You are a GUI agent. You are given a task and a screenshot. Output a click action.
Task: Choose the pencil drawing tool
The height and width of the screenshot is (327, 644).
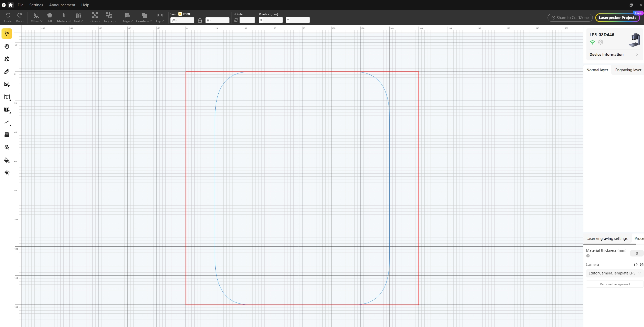(7, 72)
